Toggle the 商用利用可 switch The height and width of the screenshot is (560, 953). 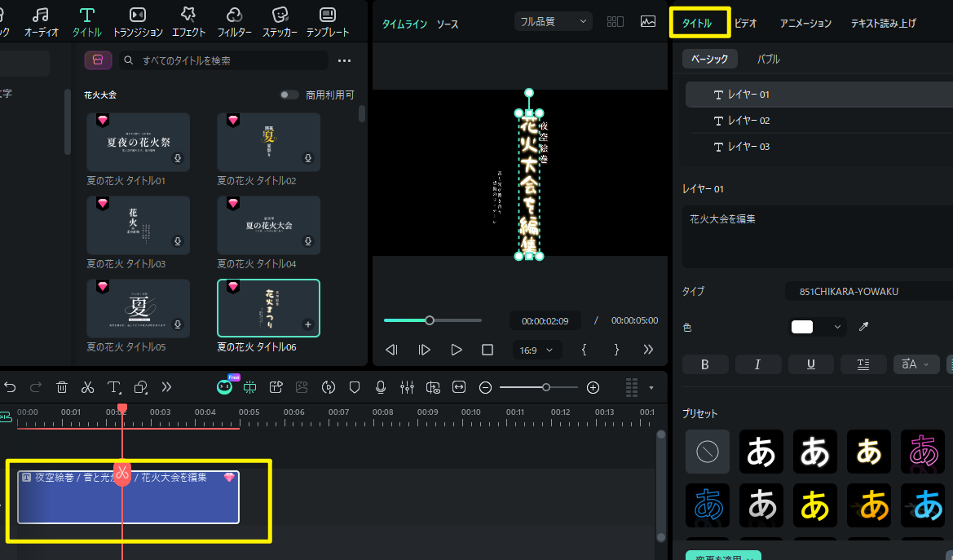(x=289, y=95)
